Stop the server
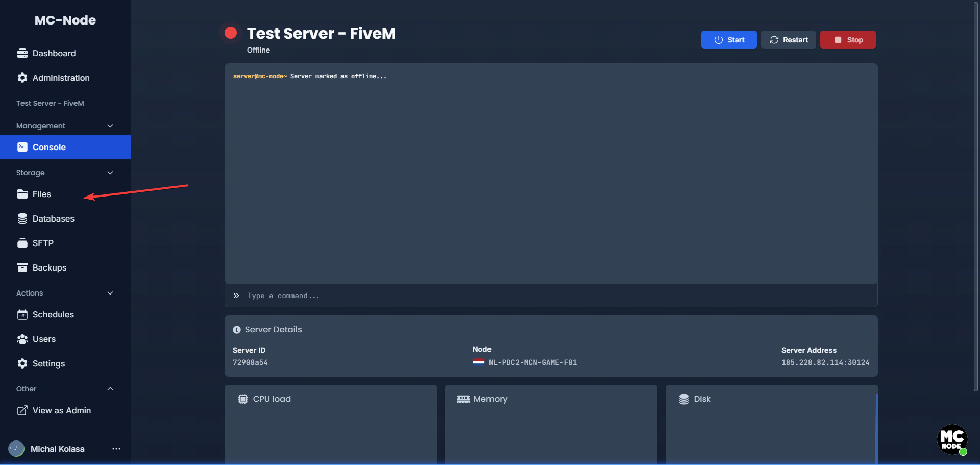 (x=848, y=40)
